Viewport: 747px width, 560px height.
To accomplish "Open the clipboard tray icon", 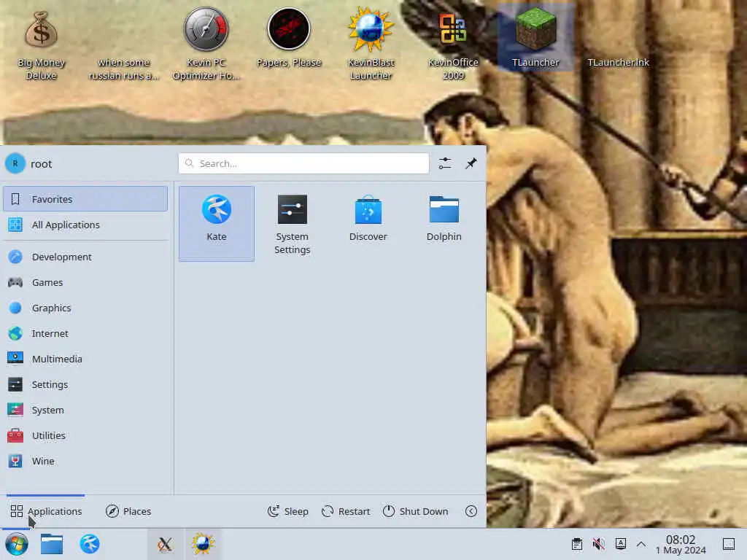I will pyautogui.click(x=577, y=544).
